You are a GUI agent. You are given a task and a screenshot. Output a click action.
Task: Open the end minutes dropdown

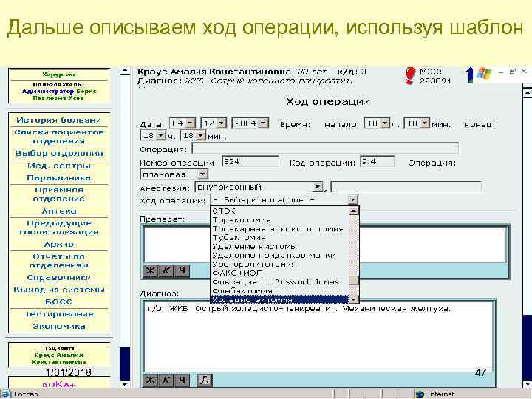click(x=201, y=135)
